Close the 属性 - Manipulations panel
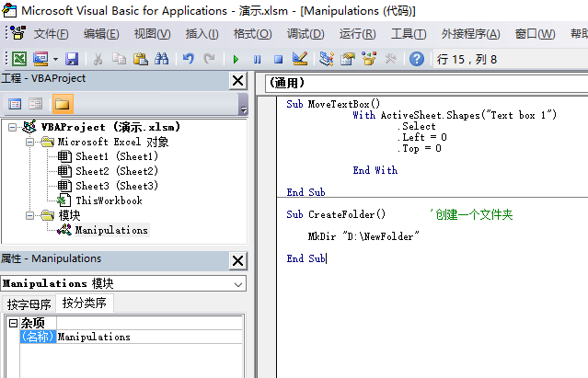Viewport: 588px width, 378px height. pos(237,261)
